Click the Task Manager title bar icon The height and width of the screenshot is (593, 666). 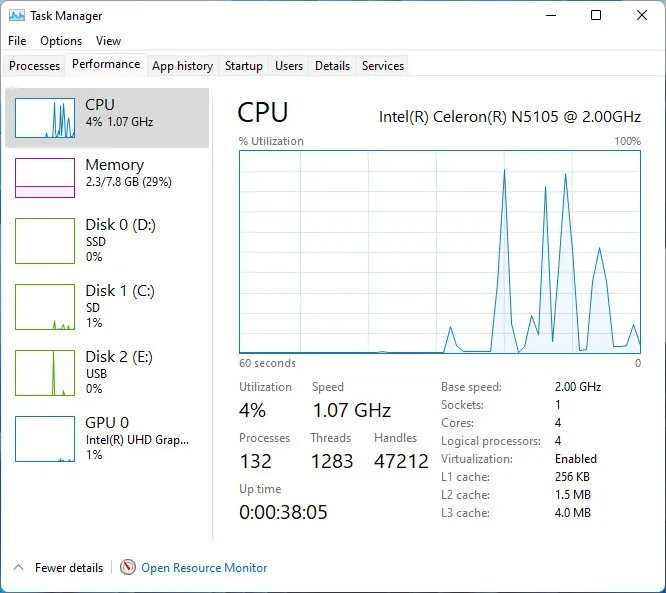click(17, 16)
